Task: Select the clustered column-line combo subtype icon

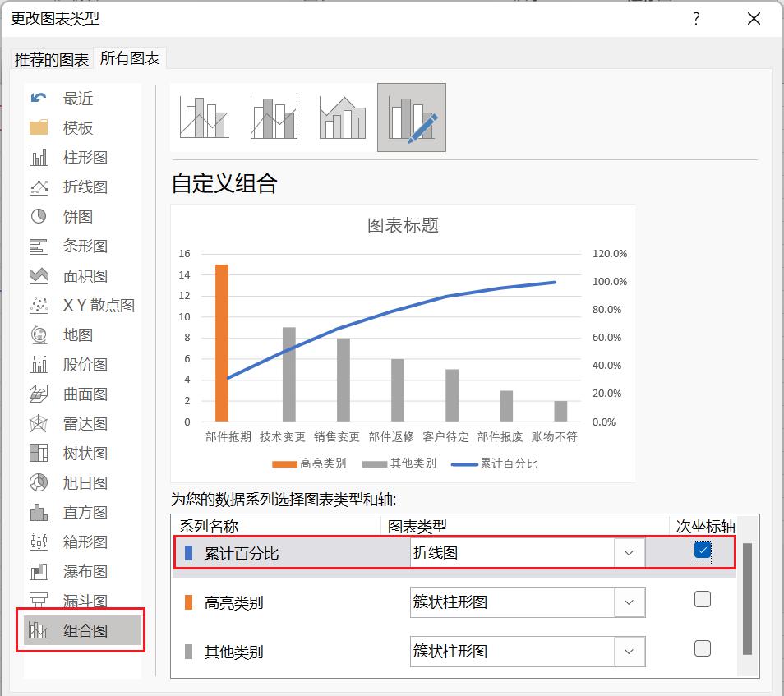Action: click(x=204, y=118)
